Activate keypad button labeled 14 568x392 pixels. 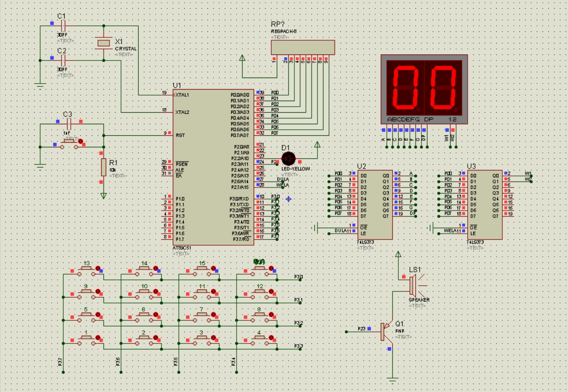coord(144,271)
